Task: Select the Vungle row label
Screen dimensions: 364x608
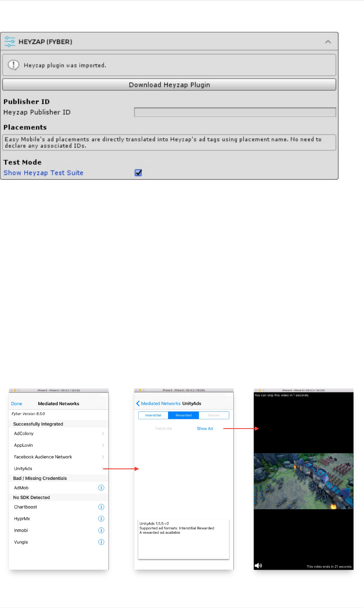Action: 21,542
